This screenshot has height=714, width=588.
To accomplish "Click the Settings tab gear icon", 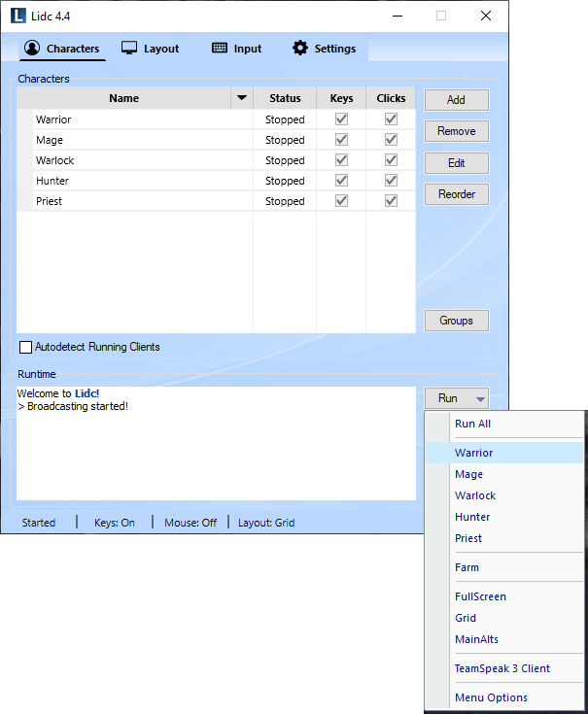I will pos(300,49).
